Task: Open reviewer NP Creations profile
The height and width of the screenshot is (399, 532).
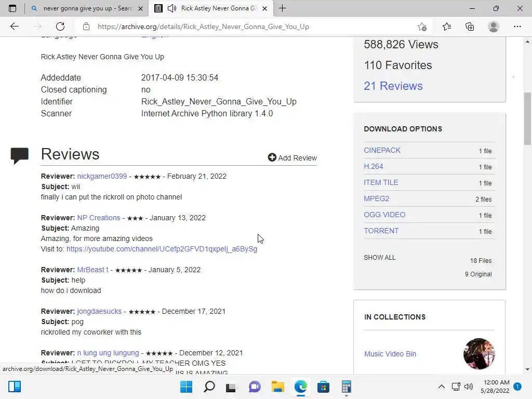Action: point(99,218)
